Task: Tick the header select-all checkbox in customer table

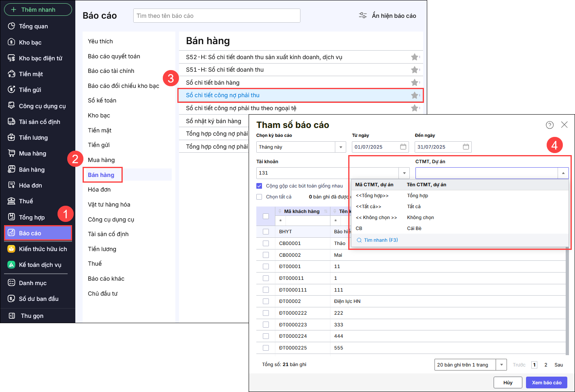Action: click(x=266, y=216)
